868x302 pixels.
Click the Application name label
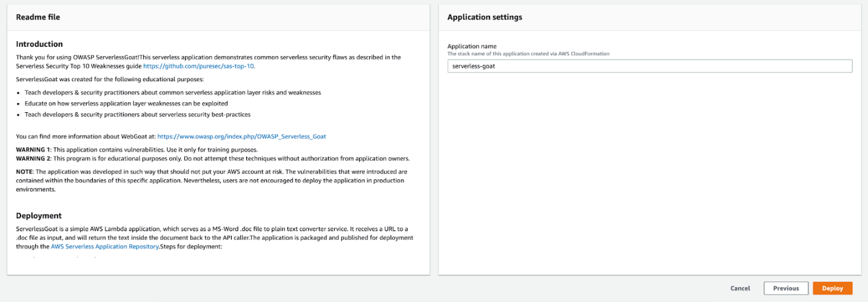(x=472, y=46)
